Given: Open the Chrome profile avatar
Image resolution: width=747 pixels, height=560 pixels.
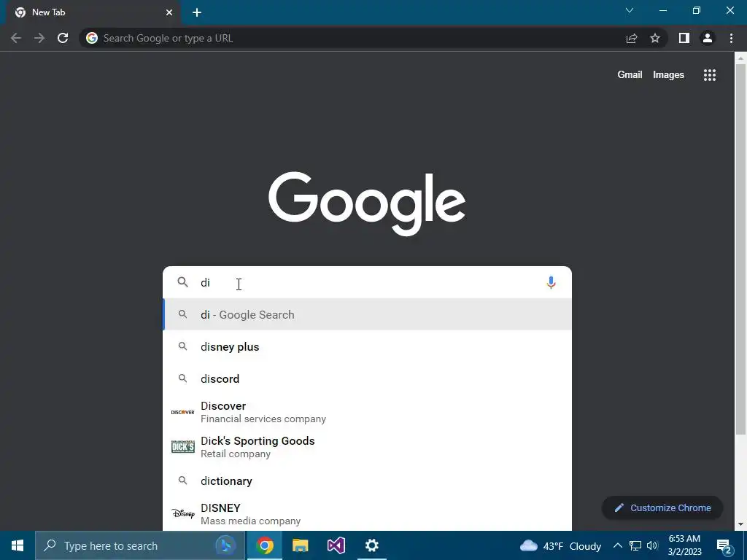Looking at the screenshot, I should (708, 38).
